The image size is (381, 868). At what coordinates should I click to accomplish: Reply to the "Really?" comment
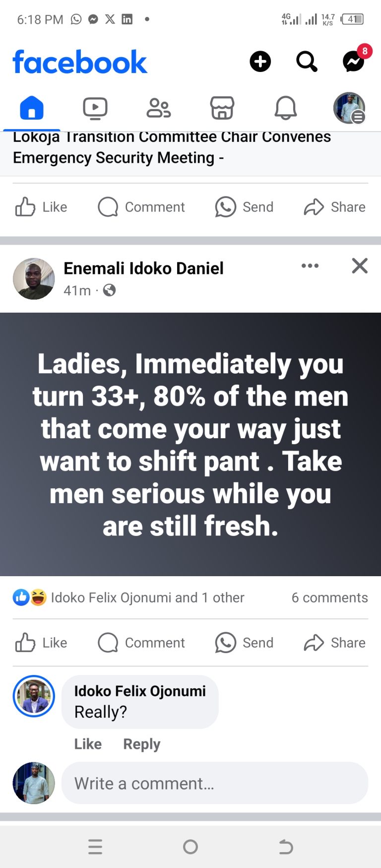tap(142, 744)
